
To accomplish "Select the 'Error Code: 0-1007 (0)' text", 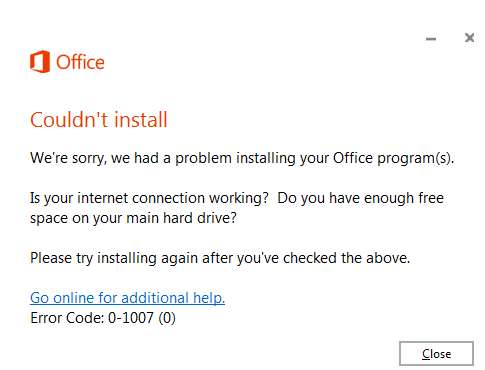I will click(x=103, y=318).
